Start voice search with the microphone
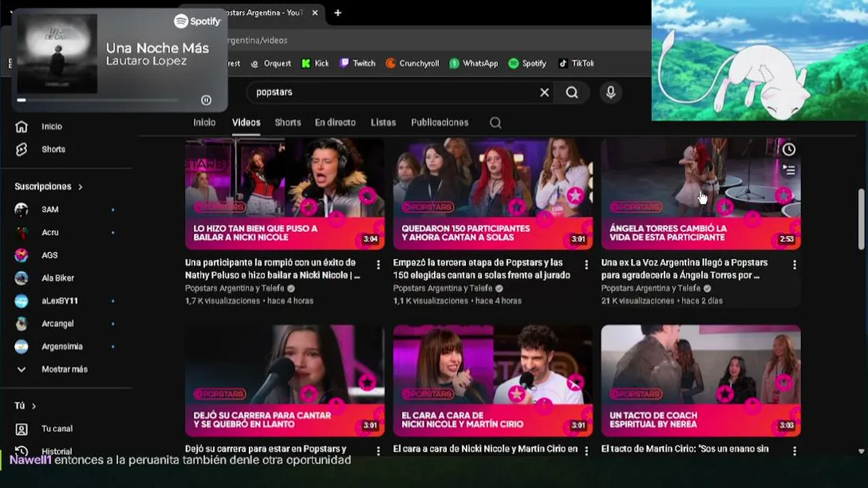 [x=611, y=93]
